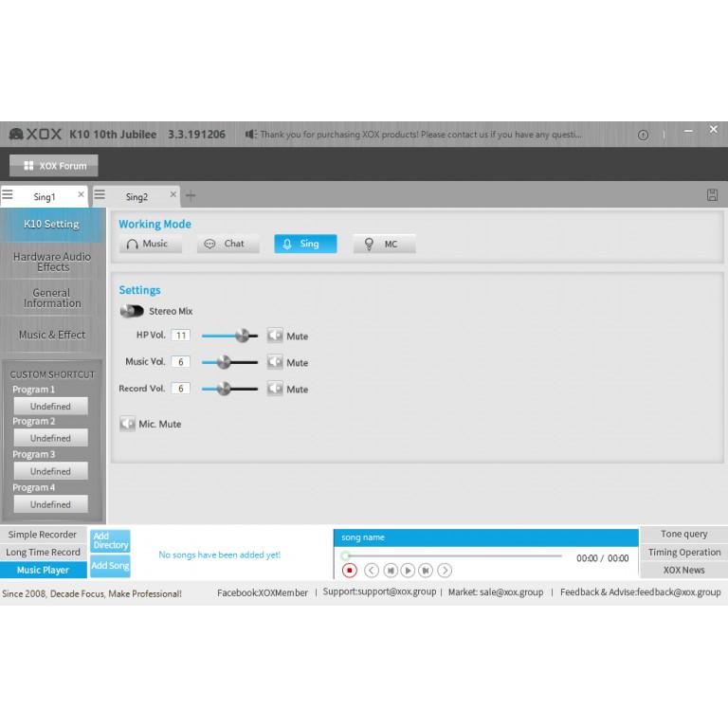Select Sing working mode
The image size is (728, 728).
(x=305, y=244)
